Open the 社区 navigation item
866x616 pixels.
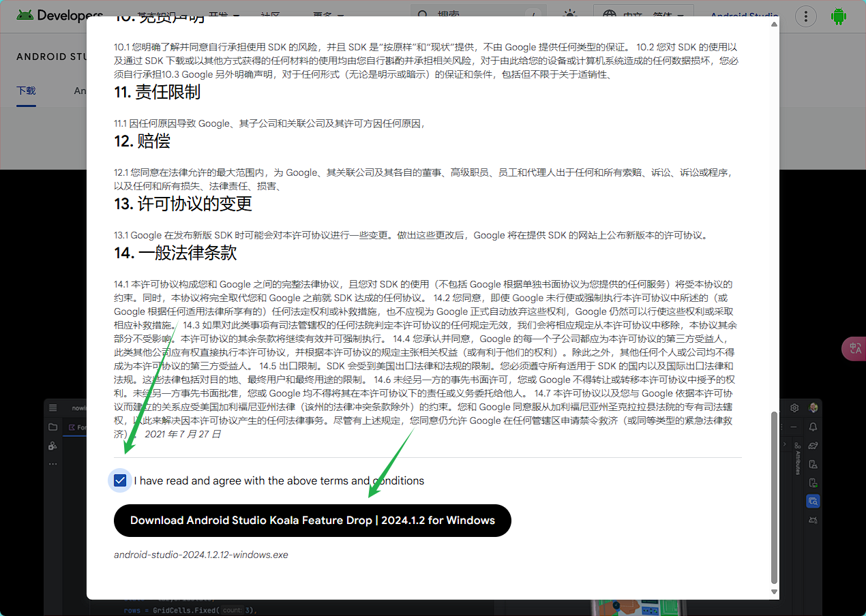click(271, 15)
